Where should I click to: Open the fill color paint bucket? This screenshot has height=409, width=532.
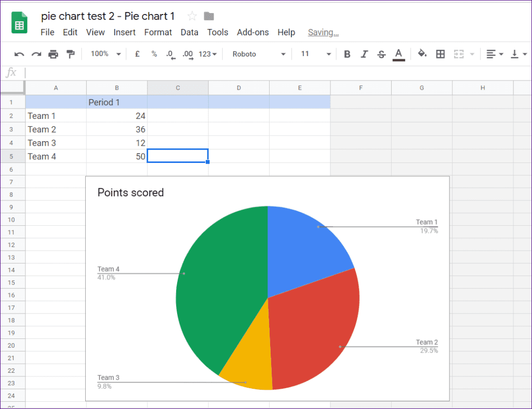(422, 54)
